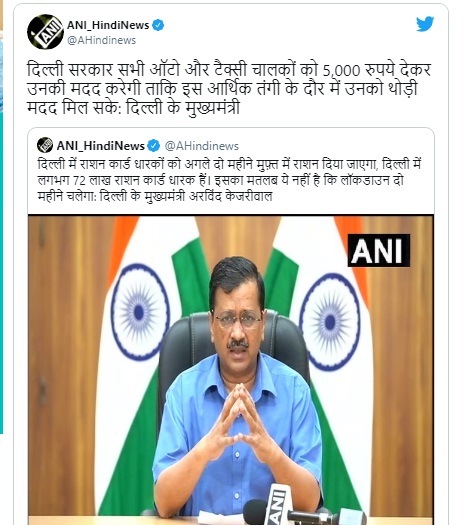Screen dimensions: 467x525
Task: Click the ANI watermark on the video image
Action: coord(379,250)
